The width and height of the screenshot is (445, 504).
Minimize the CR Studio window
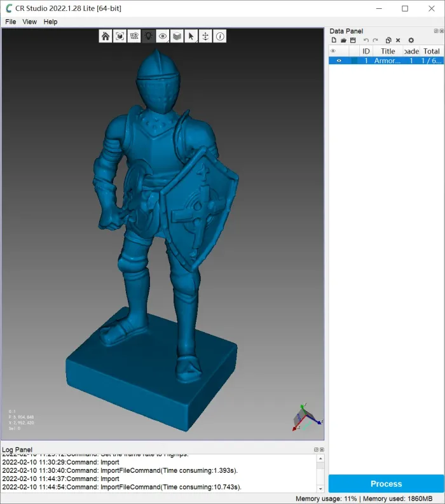(x=379, y=8)
